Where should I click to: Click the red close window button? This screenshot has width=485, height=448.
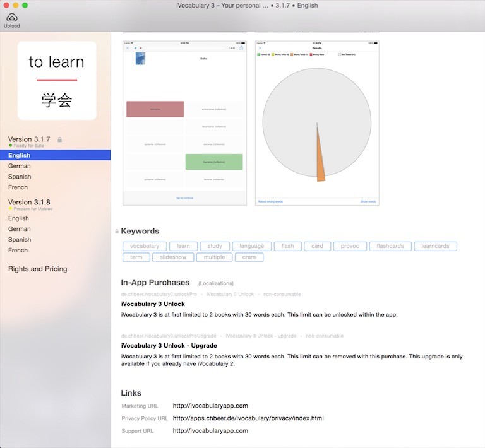6,5
